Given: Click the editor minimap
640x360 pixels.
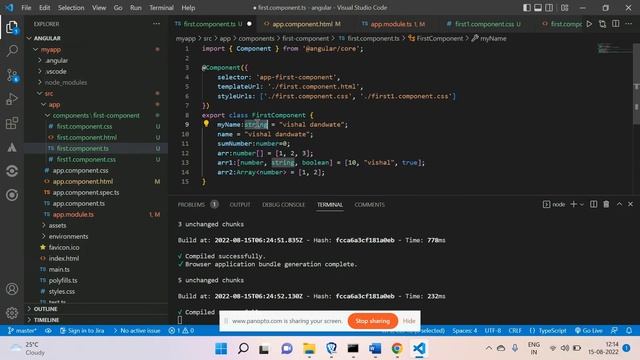Looking at the screenshot, I should [614, 48].
